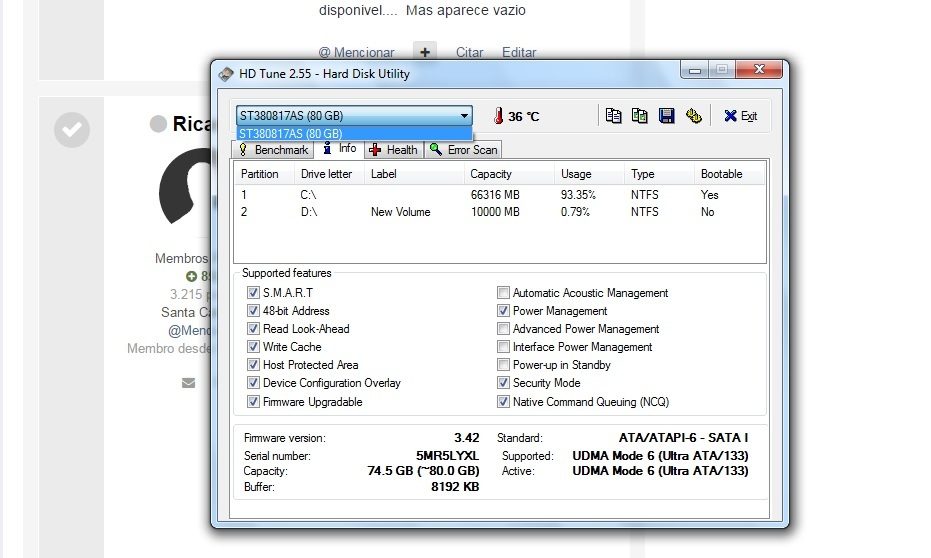931x558 pixels.
Task: Click the Exit button
Action: pyautogui.click(x=740, y=116)
